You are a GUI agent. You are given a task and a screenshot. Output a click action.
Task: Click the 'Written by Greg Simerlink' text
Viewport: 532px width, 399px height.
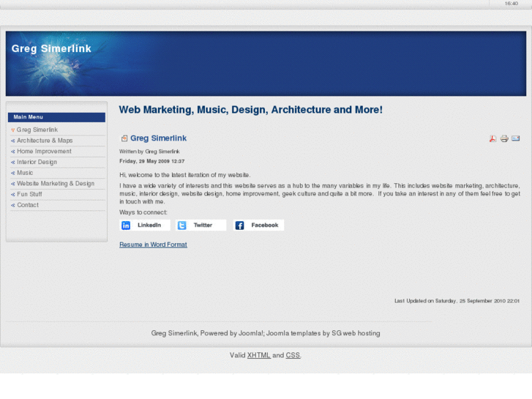pos(149,152)
